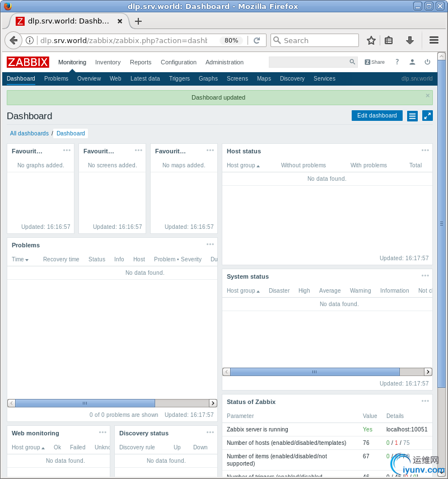Bookmark this page with the star icon
The height and width of the screenshot is (479, 448).
tap(371, 40)
